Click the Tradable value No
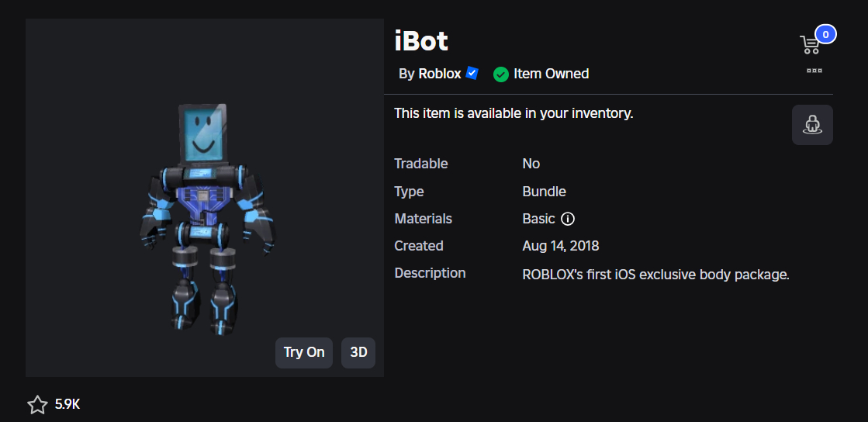Screen dimensions: 868x422 531,164
